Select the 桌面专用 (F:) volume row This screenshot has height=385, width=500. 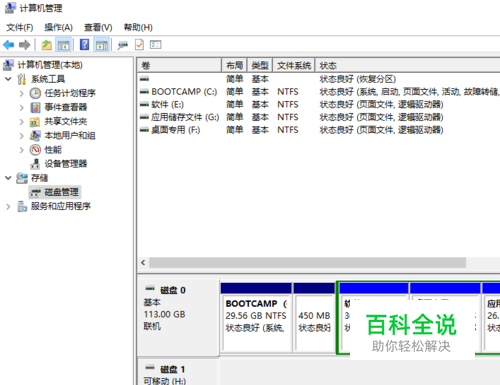(319, 130)
